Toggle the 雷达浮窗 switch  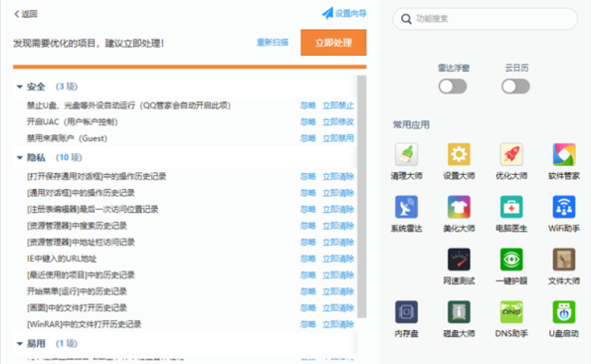coord(453,87)
